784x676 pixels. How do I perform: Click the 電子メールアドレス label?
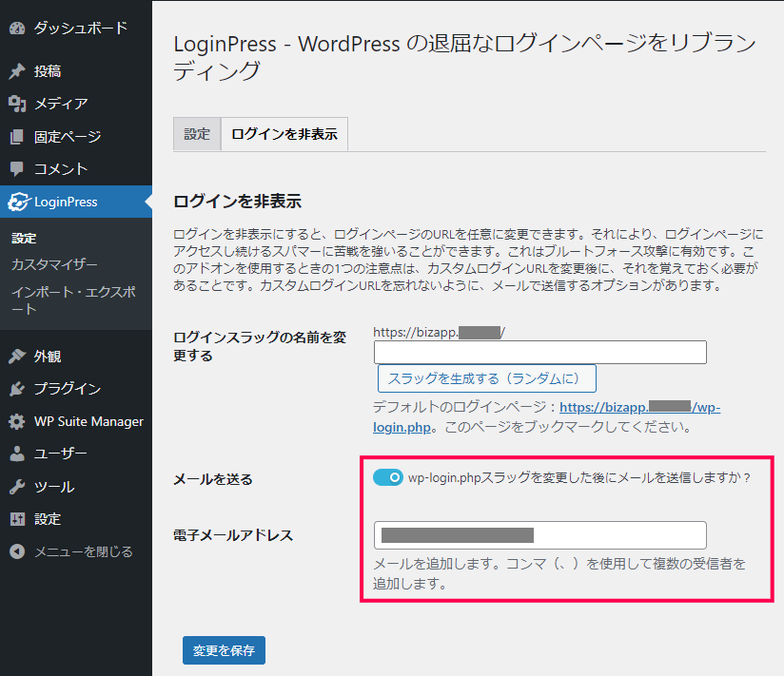pos(233,535)
